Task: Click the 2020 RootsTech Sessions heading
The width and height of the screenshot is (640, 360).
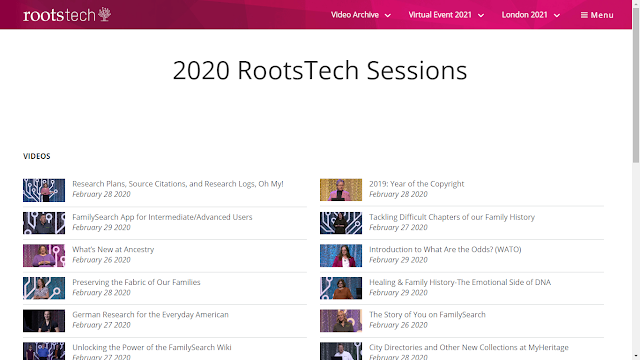Action: [x=320, y=70]
